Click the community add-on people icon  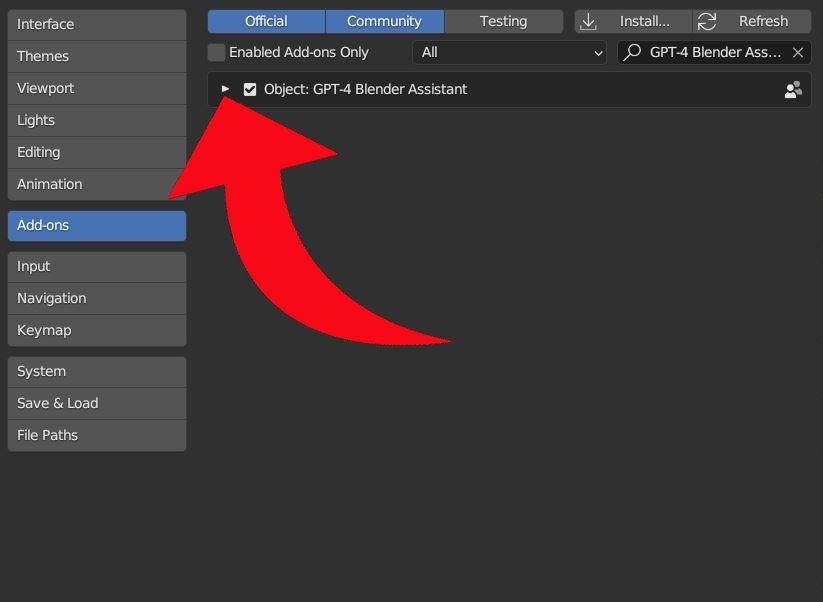(x=793, y=90)
